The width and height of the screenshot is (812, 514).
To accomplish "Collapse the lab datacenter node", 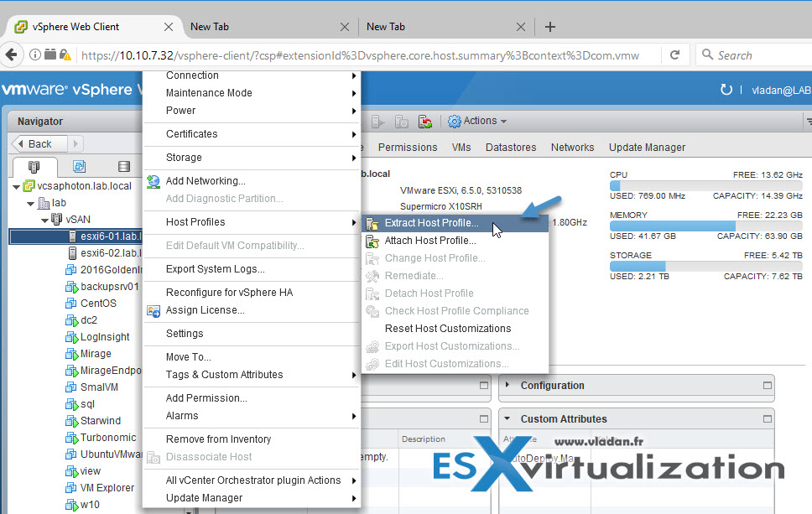I will (30, 204).
